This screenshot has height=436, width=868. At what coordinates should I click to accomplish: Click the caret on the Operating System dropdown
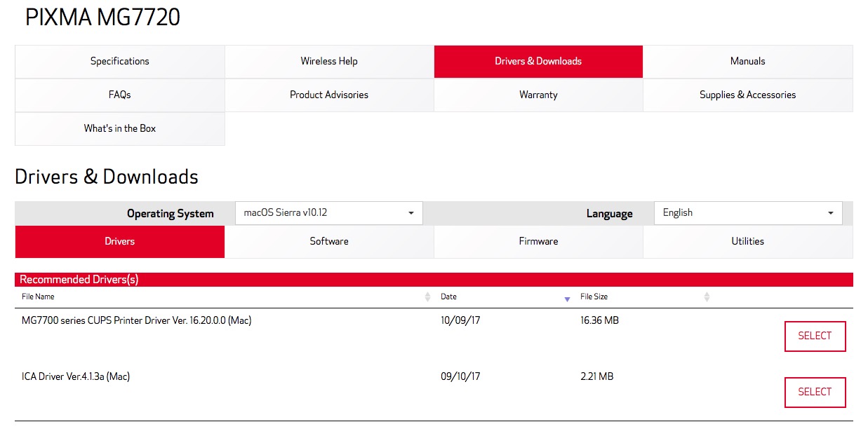pyautogui.click(x=412, y=213)
